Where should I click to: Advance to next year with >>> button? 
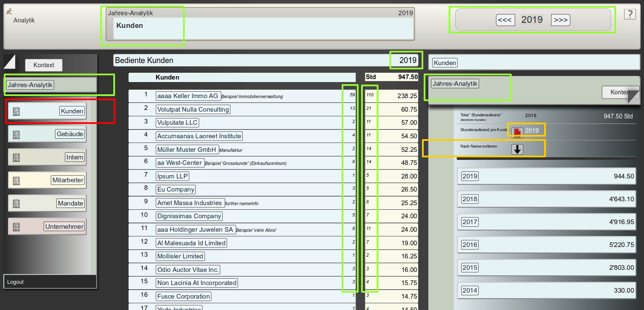click(x=560, y=20)
